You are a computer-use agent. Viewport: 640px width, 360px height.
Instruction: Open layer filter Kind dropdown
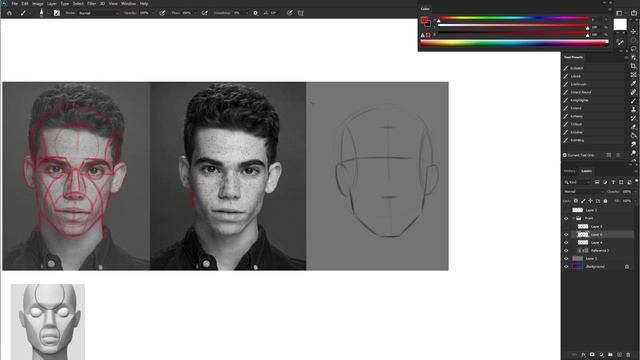coord(578,182)
